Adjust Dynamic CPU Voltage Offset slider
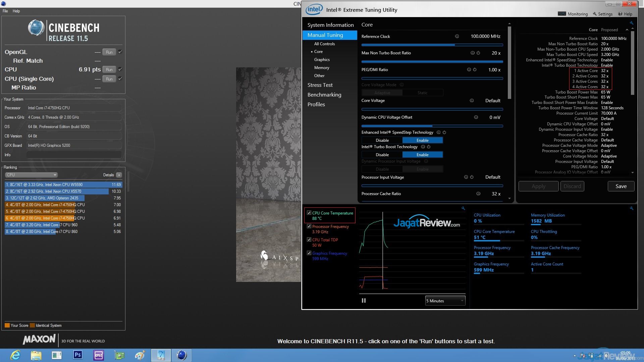Viewport: 644px width, 362px height. tap(432, 126)
